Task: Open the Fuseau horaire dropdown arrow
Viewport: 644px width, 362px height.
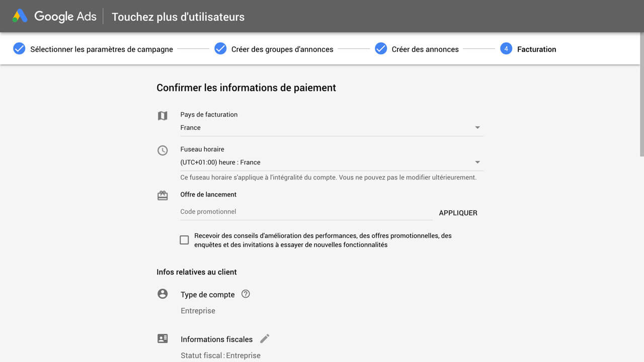Action: (x=477, y=162)
